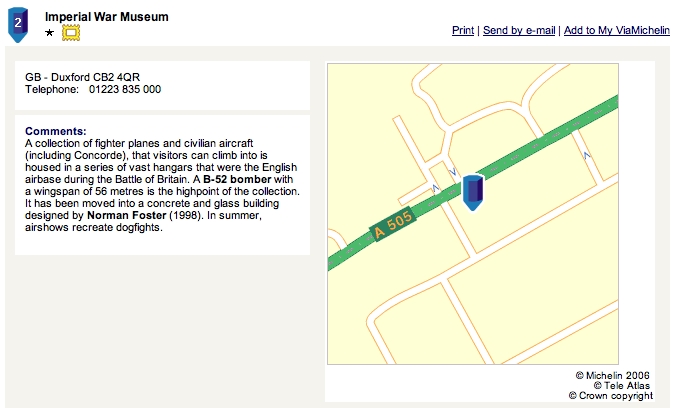The image size is (675, 408).
Task: Open Add to My ViaMichelin link
Action: [616, 31]
